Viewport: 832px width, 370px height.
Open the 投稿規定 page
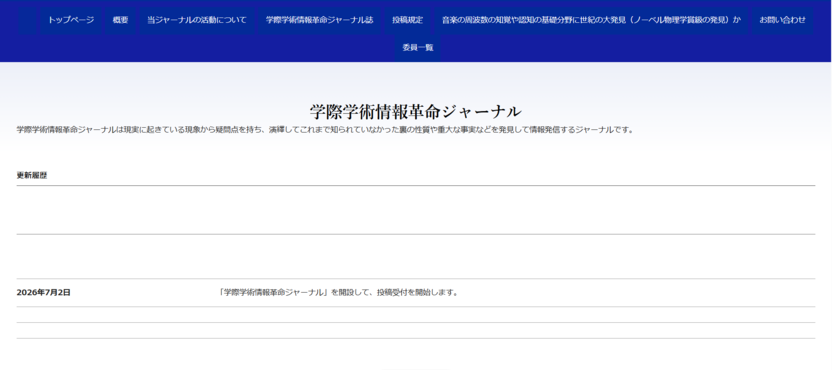pyautogui.click(x=408, y=20)
